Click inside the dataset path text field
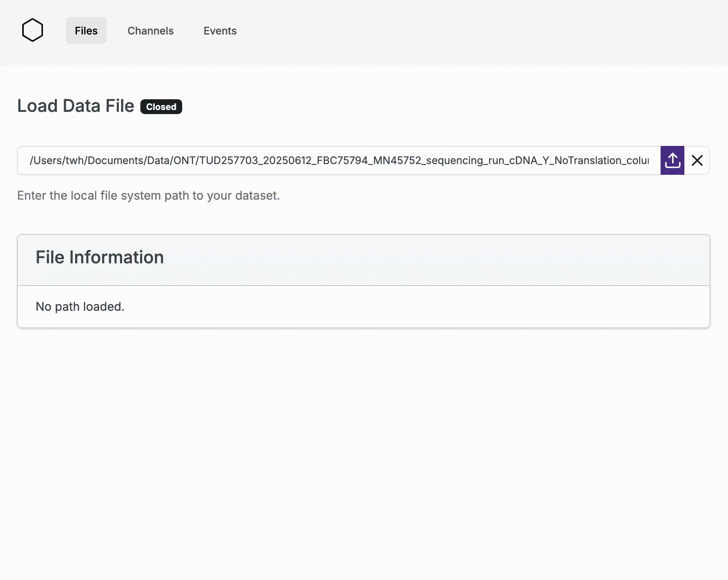The width and height of the screenshot is (728, 580). pyautogui.click(x=333, y=160)
